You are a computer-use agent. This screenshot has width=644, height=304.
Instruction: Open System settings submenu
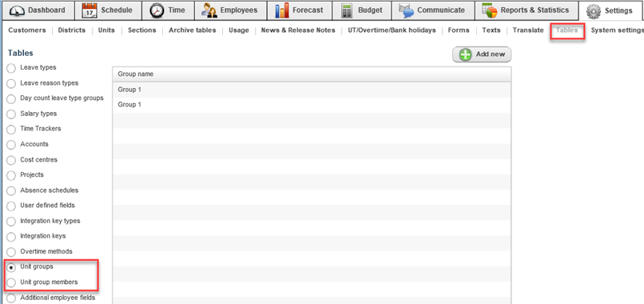(x=617, y=30)
